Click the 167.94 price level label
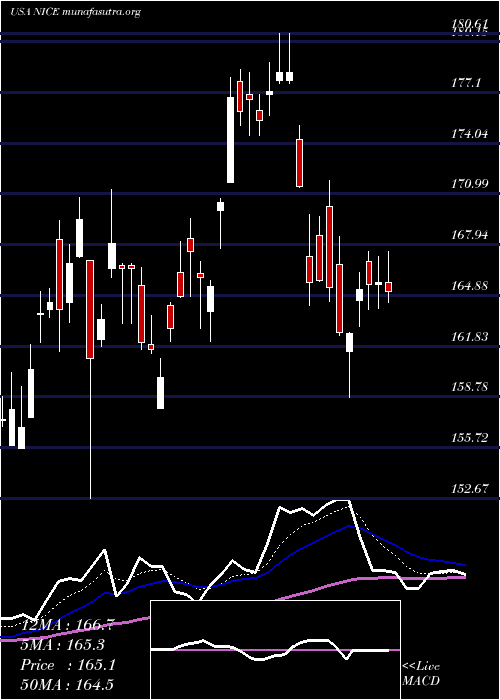The image size is (500, 700). 470,234
